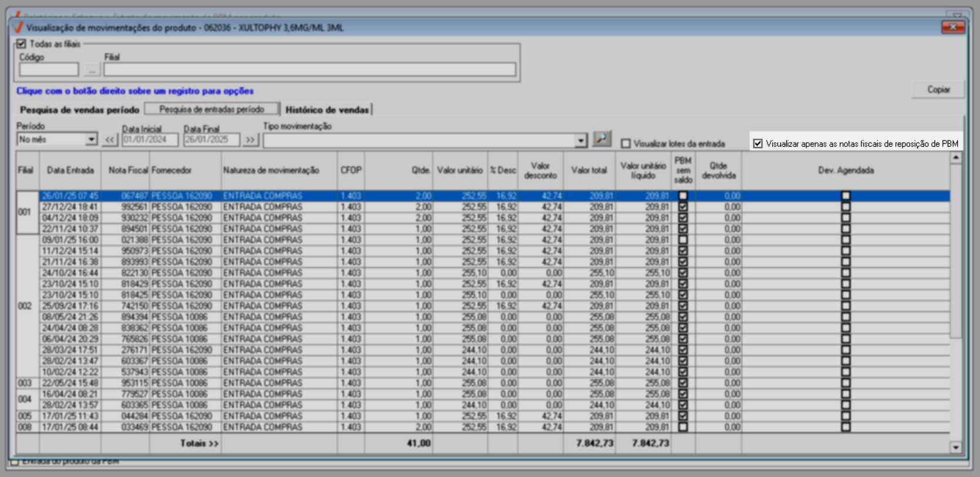The width and height of the screenshot is (980, 477).
Task: Click the next period double-arrow button
Action: [251, 140]
